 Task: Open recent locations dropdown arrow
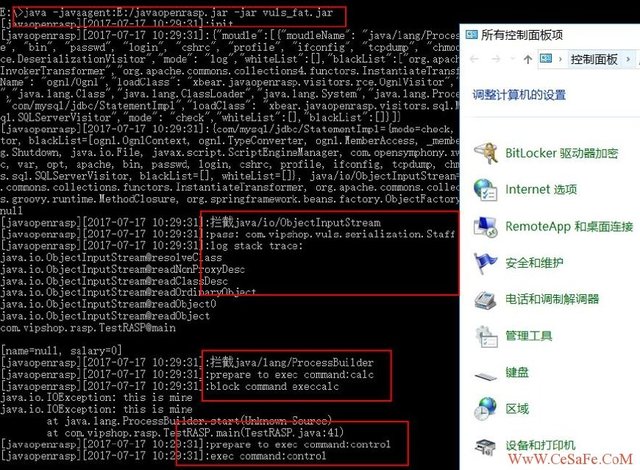(x=513, y=60)
